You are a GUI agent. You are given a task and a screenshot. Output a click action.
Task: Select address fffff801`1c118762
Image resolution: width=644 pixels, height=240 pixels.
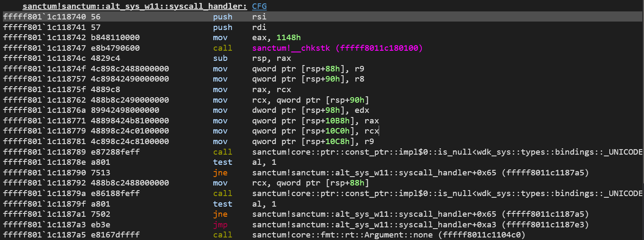coord(45,100)
